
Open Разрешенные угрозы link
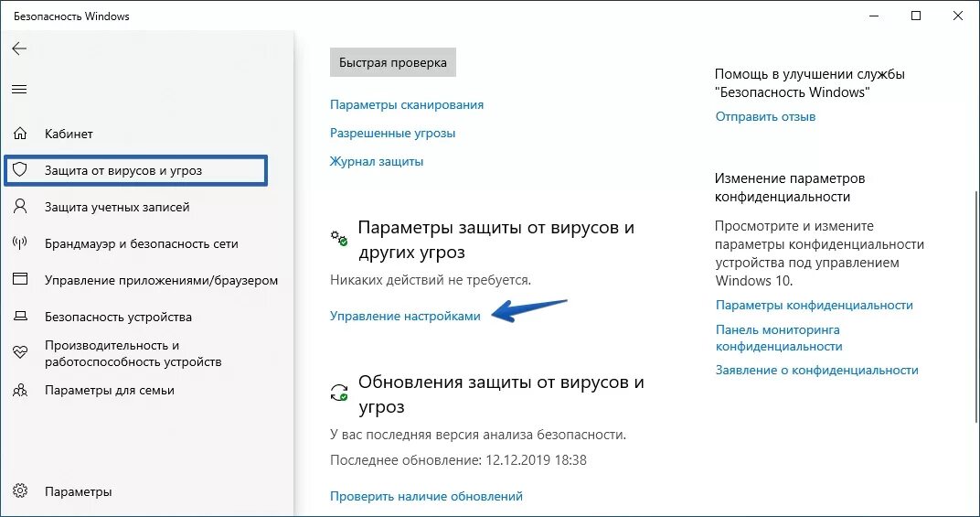pos(392,133)
